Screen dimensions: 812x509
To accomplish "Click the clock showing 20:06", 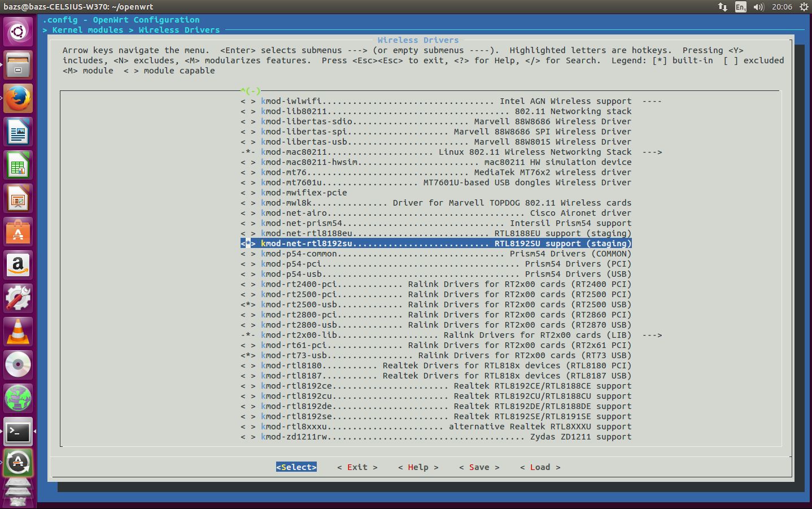I will [782, 7].
